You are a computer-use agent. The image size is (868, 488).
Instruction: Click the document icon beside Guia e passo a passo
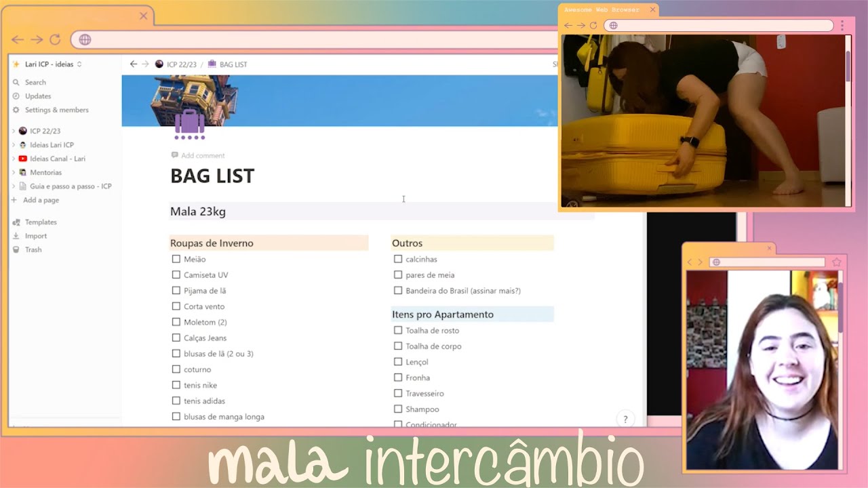[x=23, y=186]
